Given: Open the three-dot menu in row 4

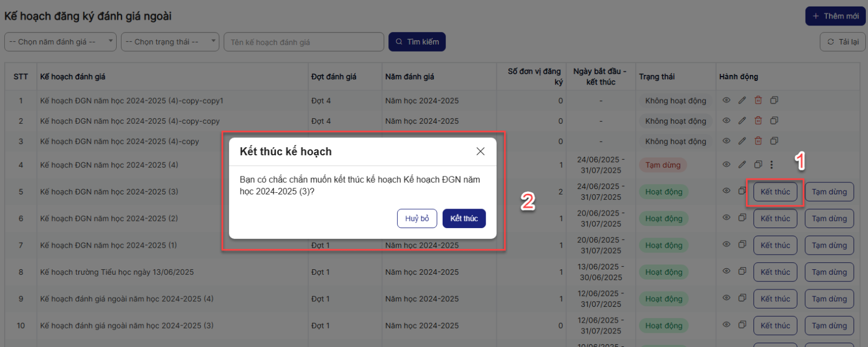Looking at the screenshot, I should (771, 165).
